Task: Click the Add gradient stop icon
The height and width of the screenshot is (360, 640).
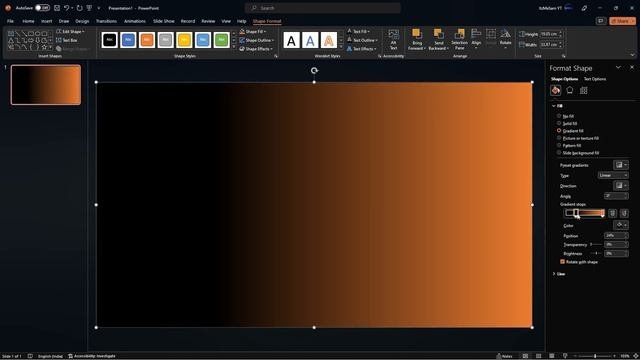Action: (612, 213)
